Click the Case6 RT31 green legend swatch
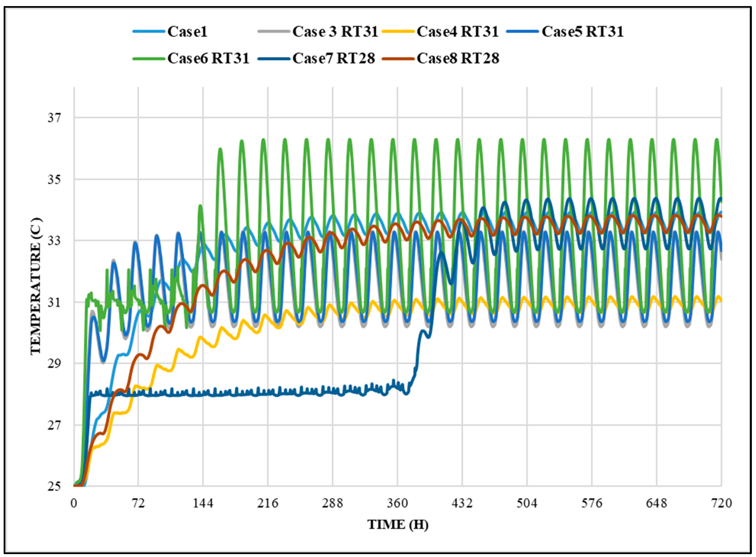This screenshot has width=756, height=557. coord(149,59)
